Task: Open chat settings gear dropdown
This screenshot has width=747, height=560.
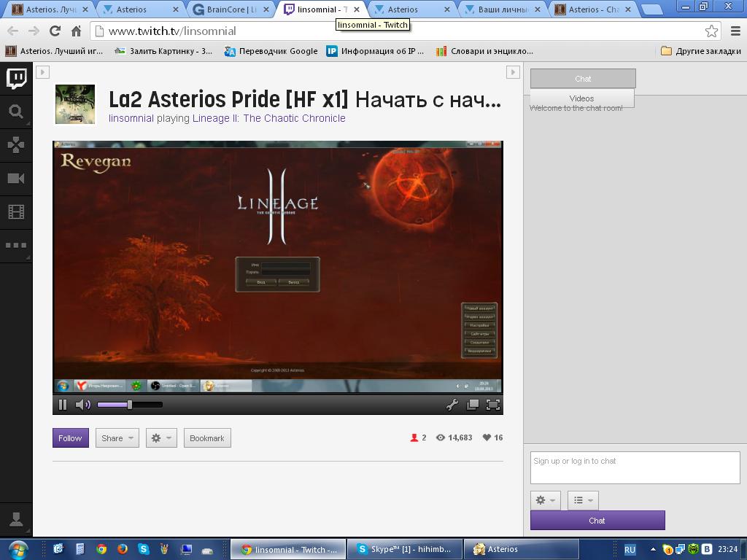Action: [x=546, y=500]
